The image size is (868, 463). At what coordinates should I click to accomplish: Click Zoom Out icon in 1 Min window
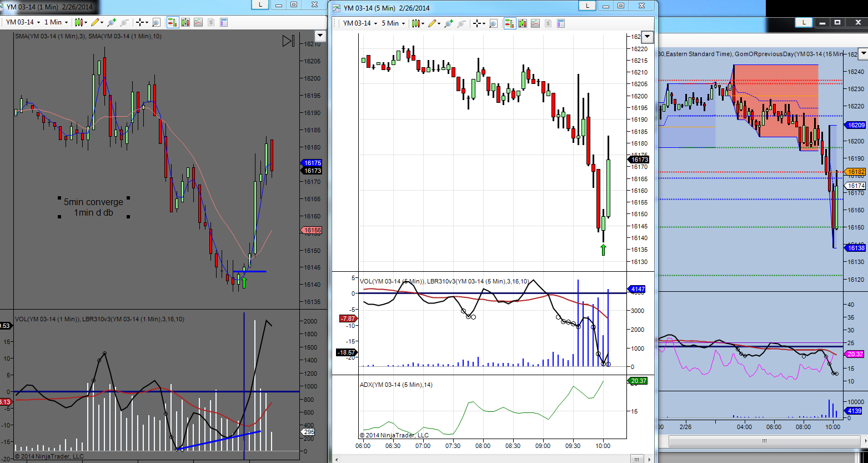click(124, 22)
